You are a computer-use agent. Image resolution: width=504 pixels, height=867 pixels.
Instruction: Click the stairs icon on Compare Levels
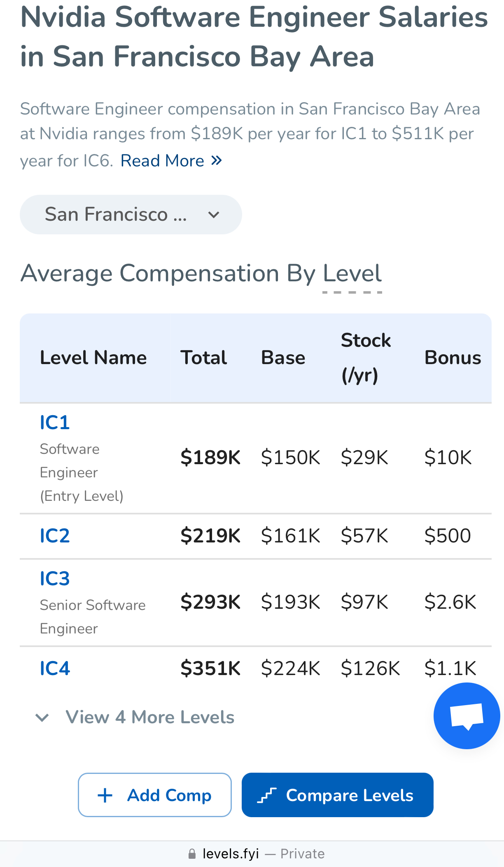[x=267, y=795]
